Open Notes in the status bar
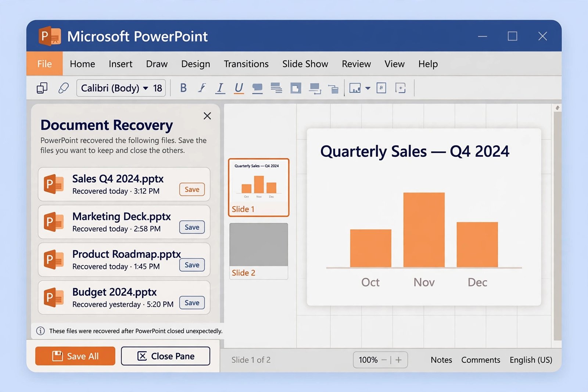 pos(441,360)
